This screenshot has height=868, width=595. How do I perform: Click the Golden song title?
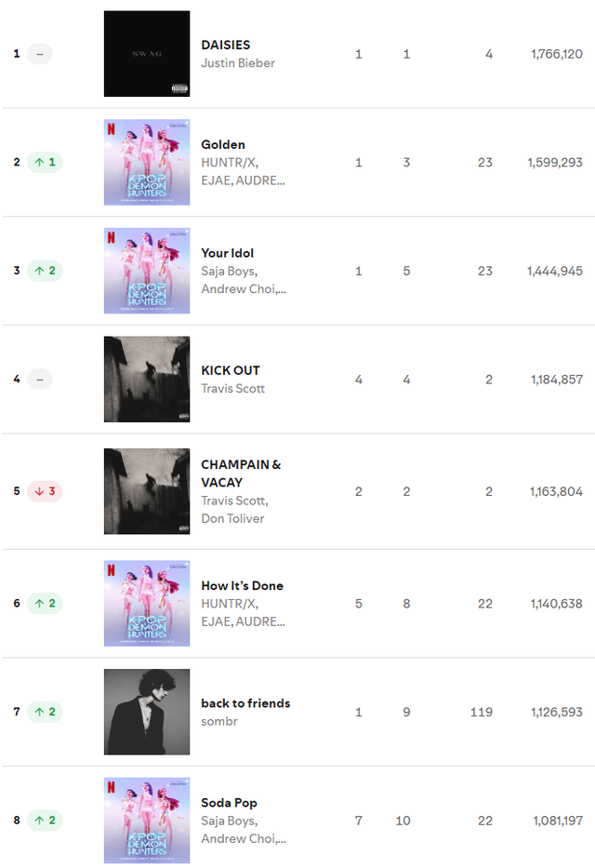[x=223, y=144]
